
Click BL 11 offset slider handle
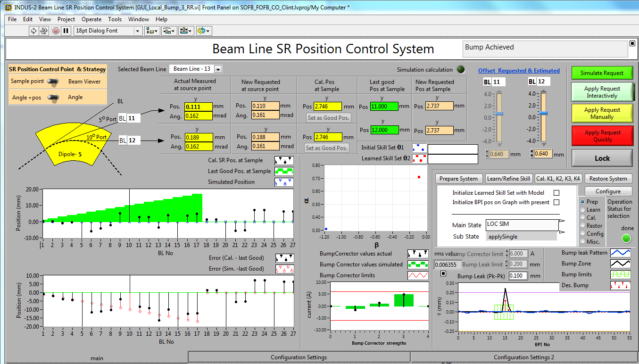pyautogui.click(x=499, y=114)
